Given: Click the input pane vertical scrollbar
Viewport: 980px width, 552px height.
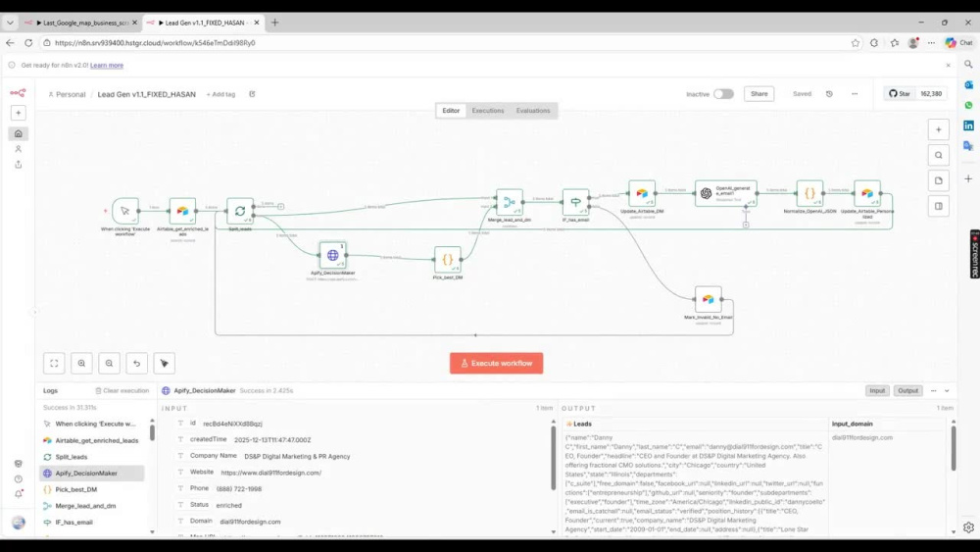Looking at the screenshot, I should pos(553,456).
